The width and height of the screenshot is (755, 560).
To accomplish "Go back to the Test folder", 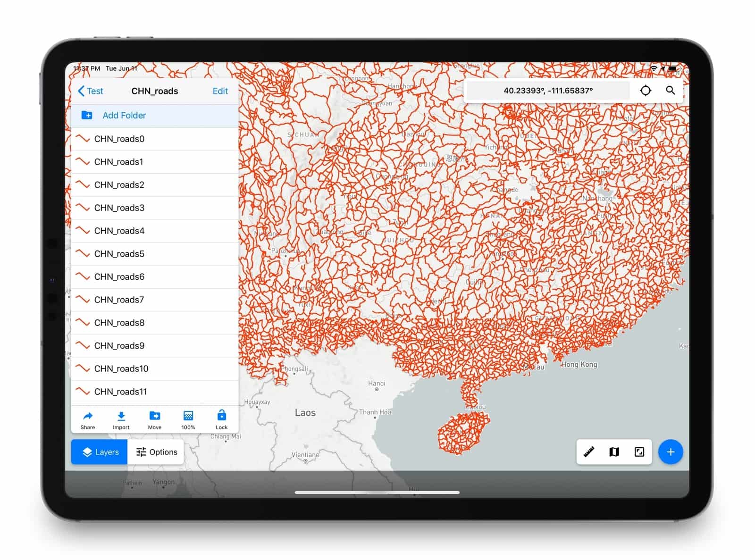I will click(91, 91).
